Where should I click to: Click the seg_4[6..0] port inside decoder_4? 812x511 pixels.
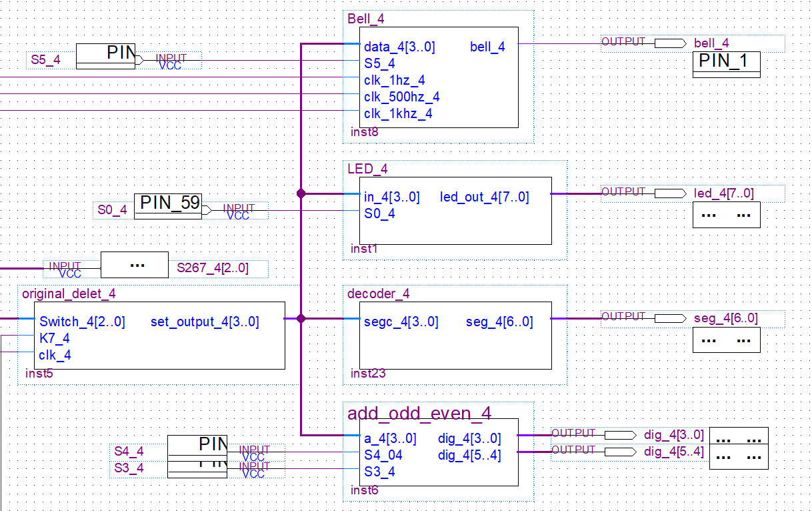(499, 322)
